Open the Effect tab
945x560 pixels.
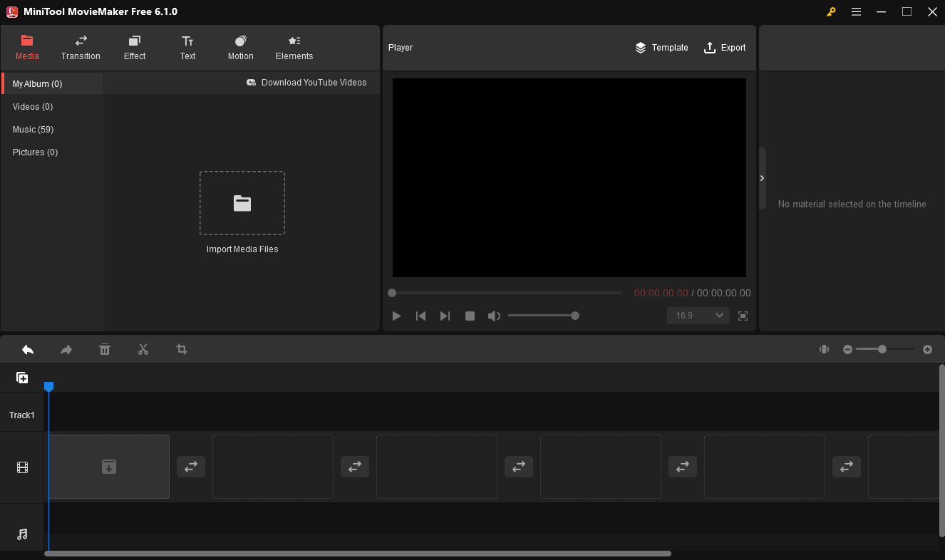click(135, 48)
